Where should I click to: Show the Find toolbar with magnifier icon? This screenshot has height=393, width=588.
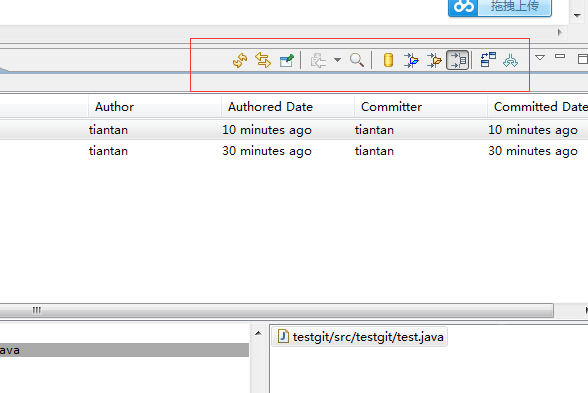click(x=357, y=60)
